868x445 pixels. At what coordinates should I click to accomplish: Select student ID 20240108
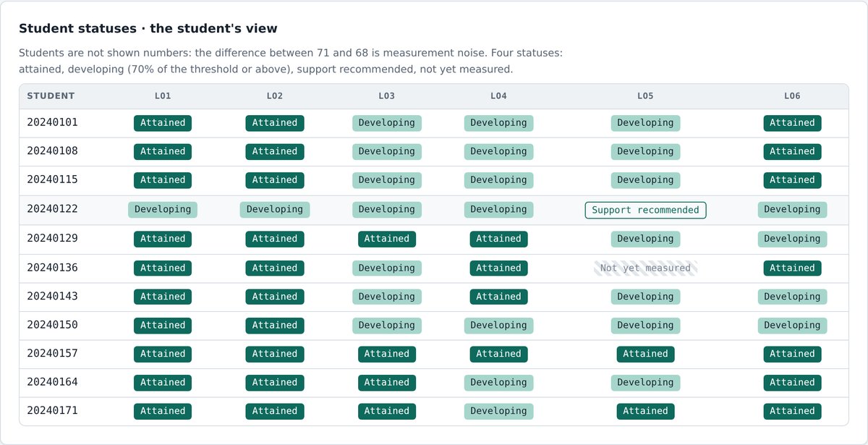(x=52, y=151)
